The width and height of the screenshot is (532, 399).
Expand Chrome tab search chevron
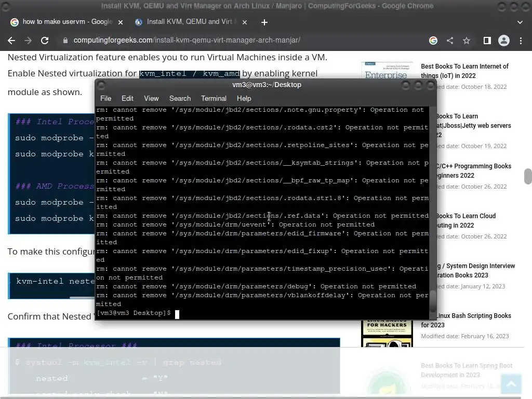coord(520,22)
